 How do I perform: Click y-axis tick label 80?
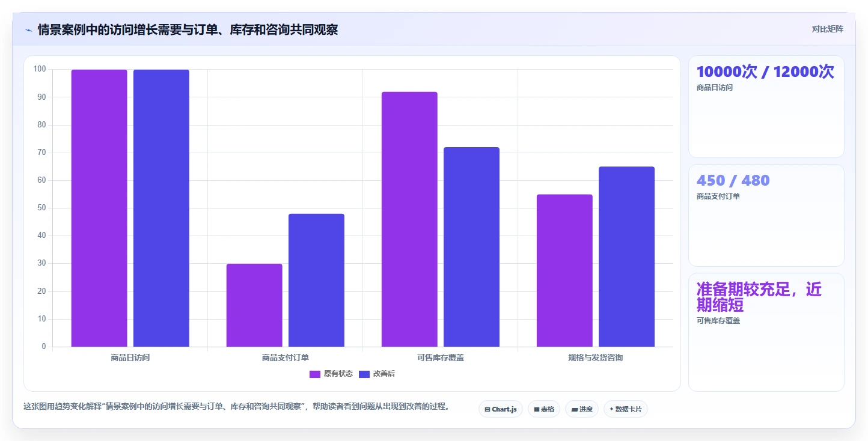(x=41, y=125)
